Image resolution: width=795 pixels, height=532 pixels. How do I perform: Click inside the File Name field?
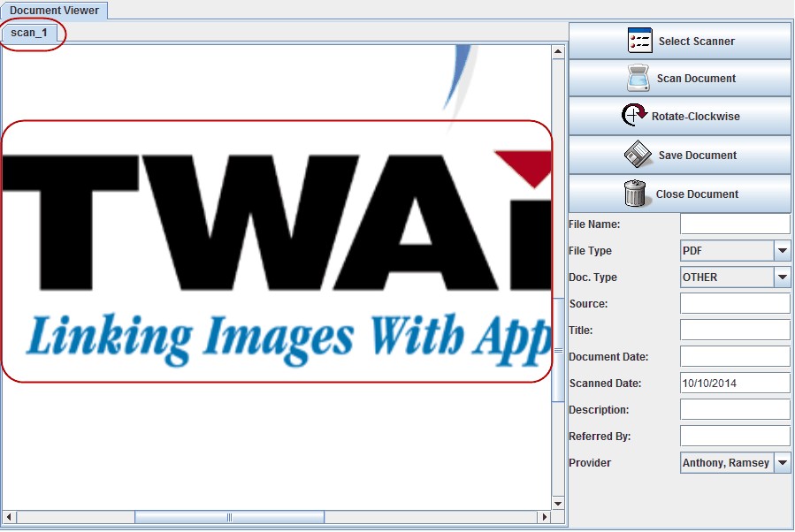pos(734,224)
